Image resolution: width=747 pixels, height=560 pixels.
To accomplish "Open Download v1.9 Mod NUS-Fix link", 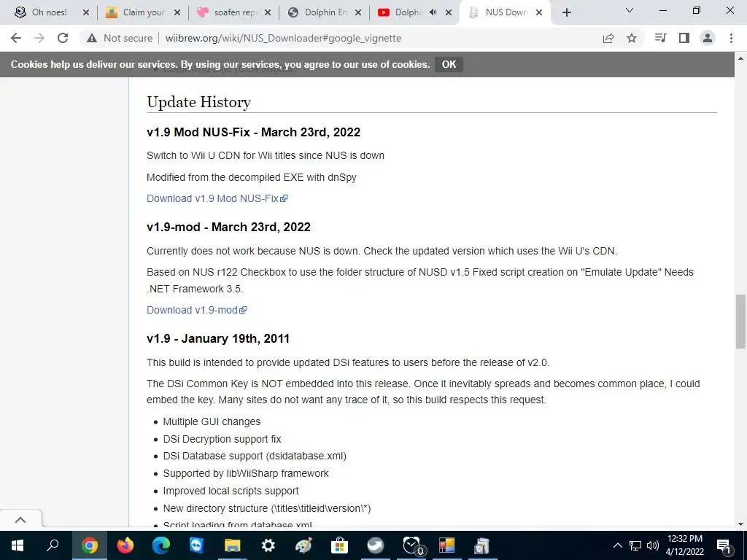I will pos(217,198).
